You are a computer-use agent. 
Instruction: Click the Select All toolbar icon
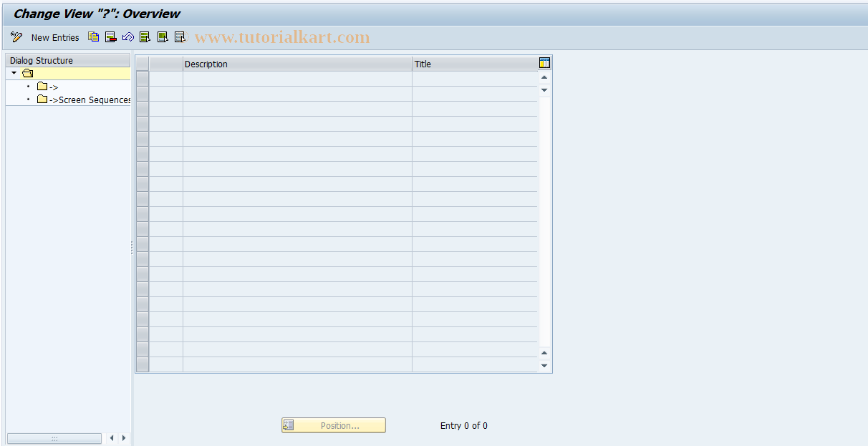pyautogui.click(x=145, y=37)
